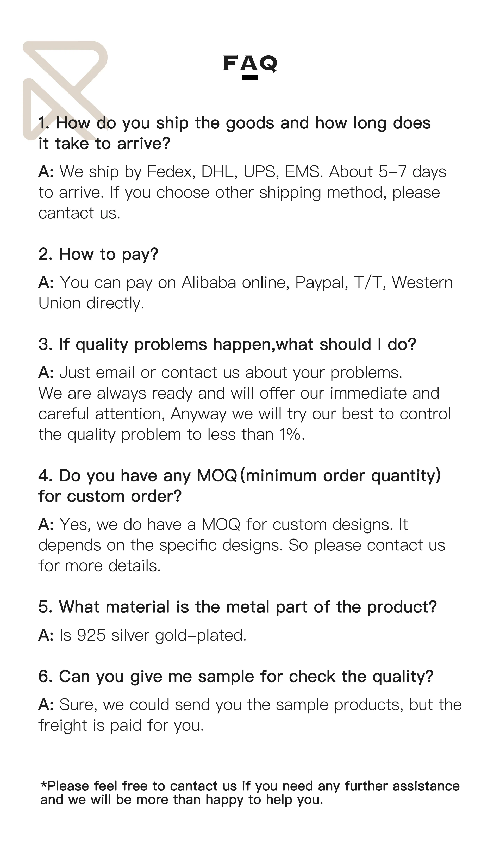Click the bold 'A:' label before 'Sure, we could'
The height and width of the screenshot is (868, 500).
tap(46, 704)
